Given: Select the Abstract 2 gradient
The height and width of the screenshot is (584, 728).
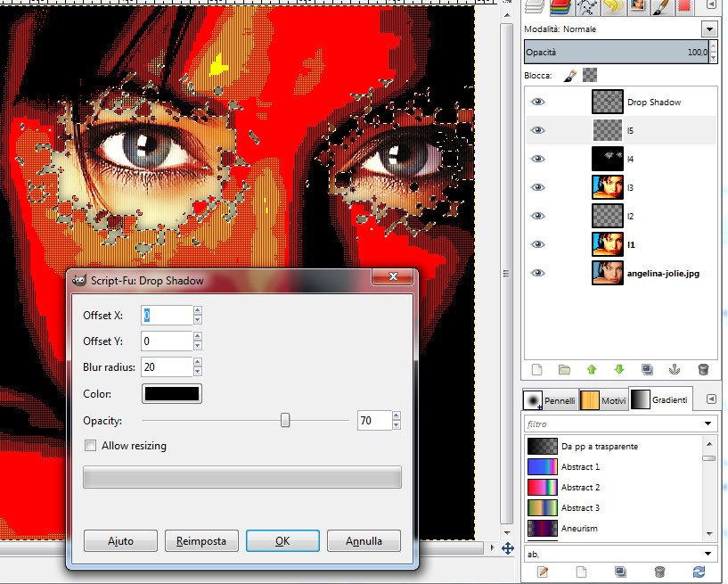Looking at the screenshot, I should pyautogui.click(x=614, y=488).
